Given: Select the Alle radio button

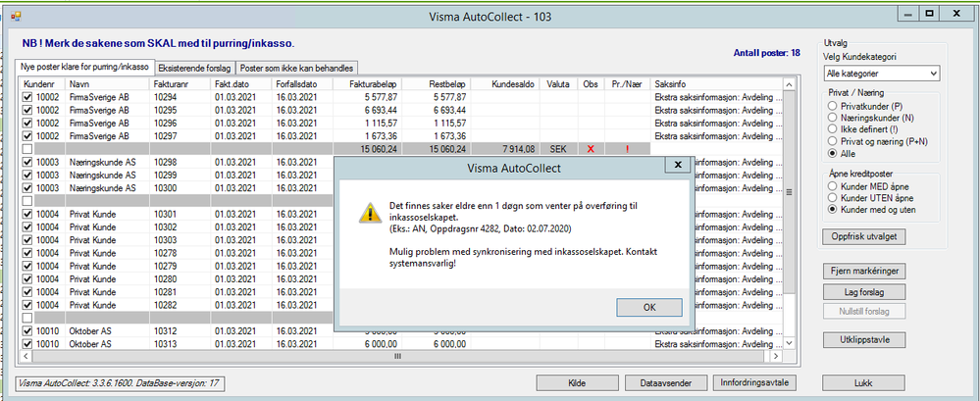Looking at the screenshot, I should [832, 154].
